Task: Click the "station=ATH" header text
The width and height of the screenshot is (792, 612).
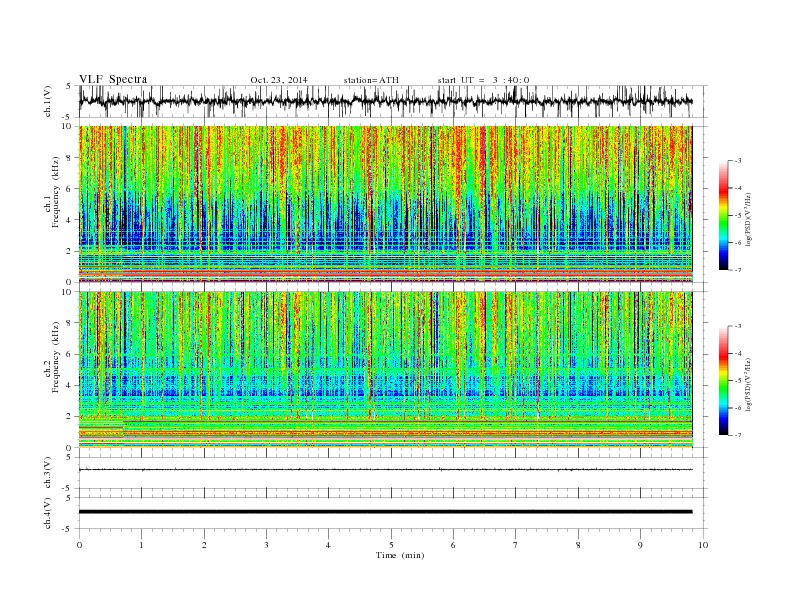Action: [371, 80]
